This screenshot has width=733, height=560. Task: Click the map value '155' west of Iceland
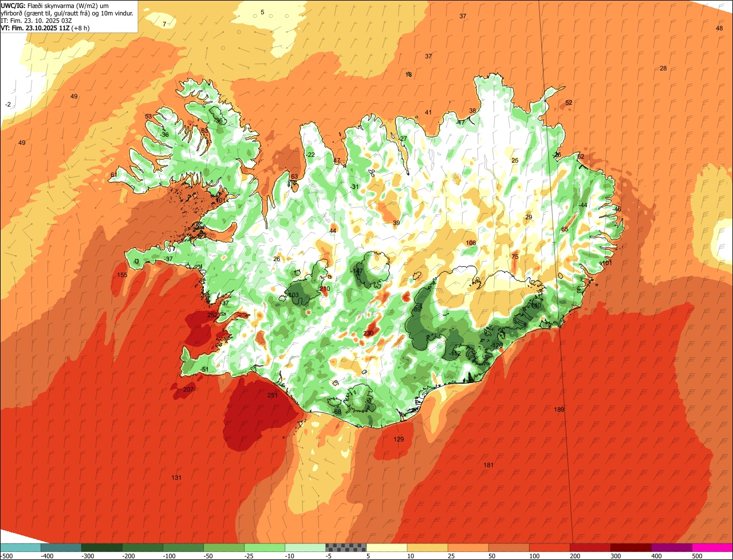(122, 275)
